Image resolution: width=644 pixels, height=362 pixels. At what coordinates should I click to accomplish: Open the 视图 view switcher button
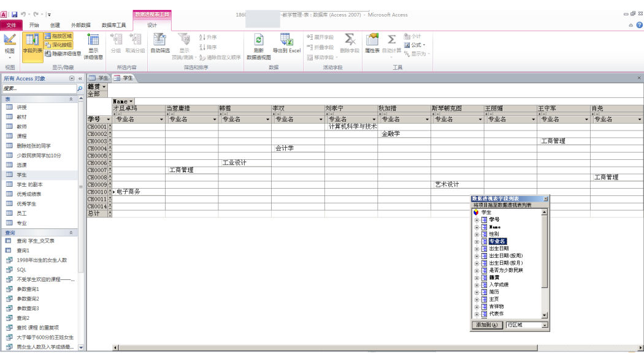[9, 47]
